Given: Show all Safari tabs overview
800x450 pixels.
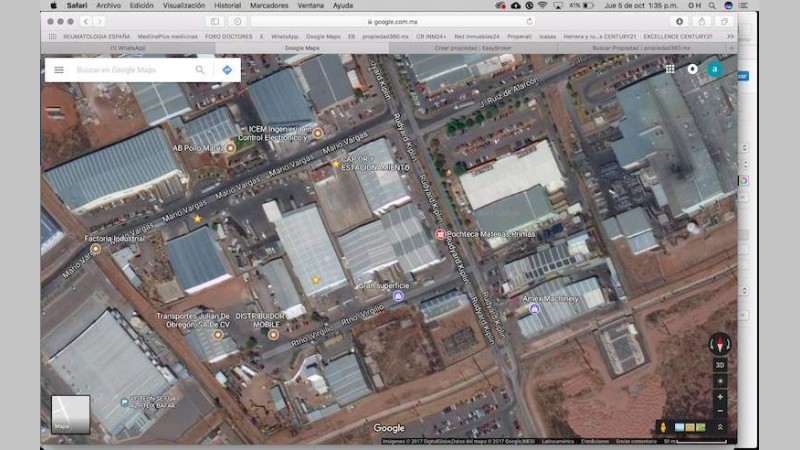Looking at the screenshot, I should click(x=724, y=21).
